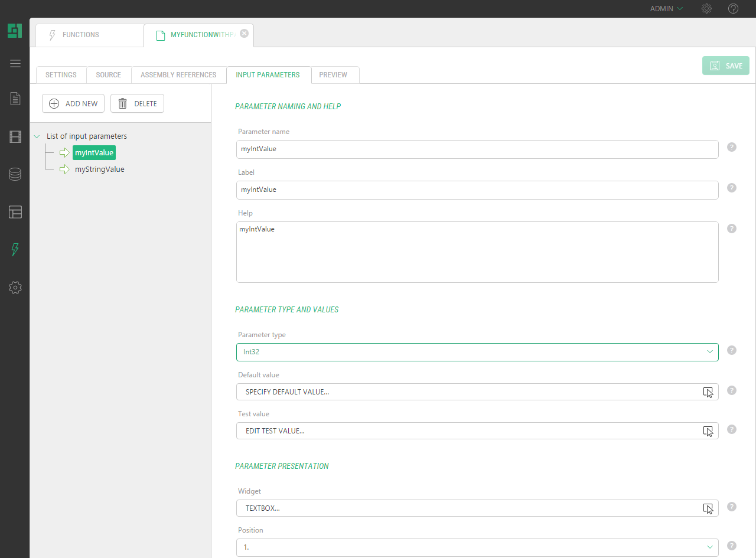Image resolution: width=756 pixels, height=558 pixels.
Task: Open the documents section in the sidebar
Action: pyautogui.click(x=15, y=99)
